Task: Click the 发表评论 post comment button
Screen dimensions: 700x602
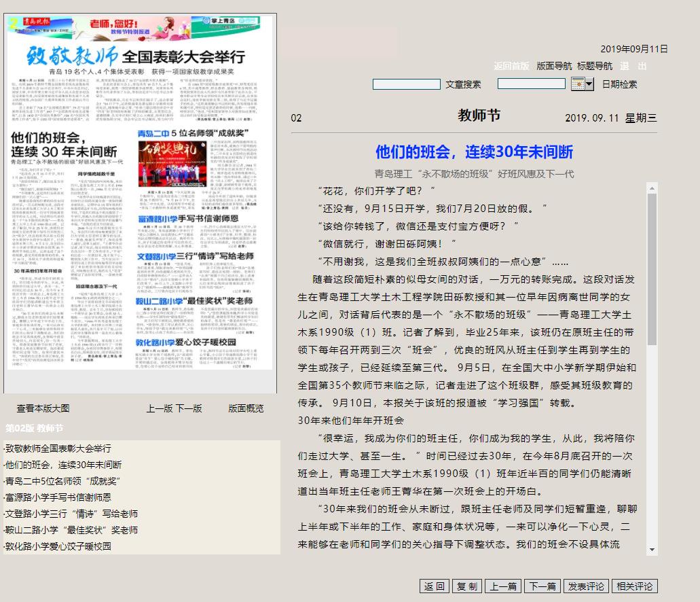Action: (x=585, y=586)
